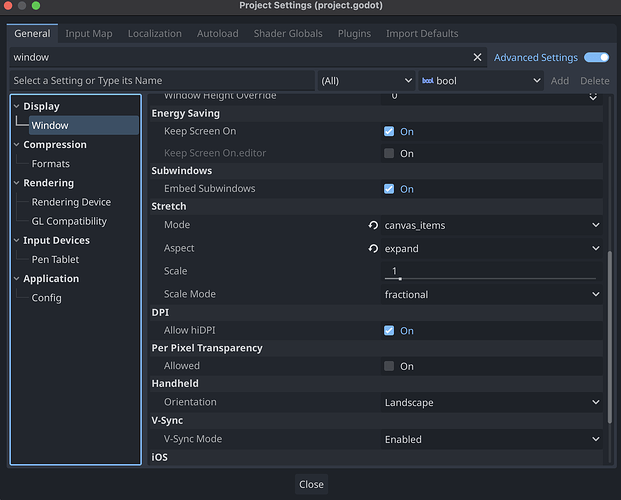
Task: Select Window under Display in tree
Action: [x=84, y=125]
